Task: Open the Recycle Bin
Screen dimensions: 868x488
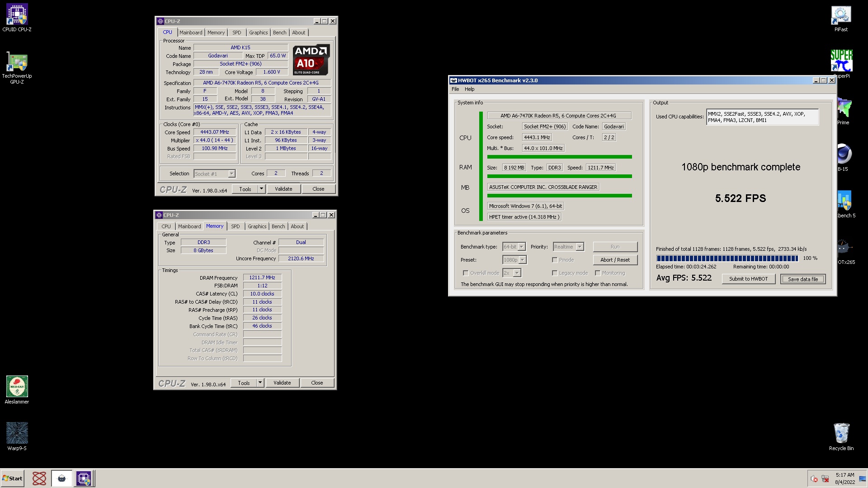Action: point(841,436)
